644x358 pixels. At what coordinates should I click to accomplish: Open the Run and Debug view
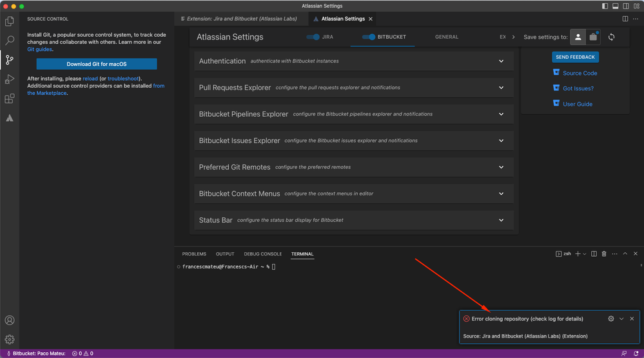tap(10, 79)
